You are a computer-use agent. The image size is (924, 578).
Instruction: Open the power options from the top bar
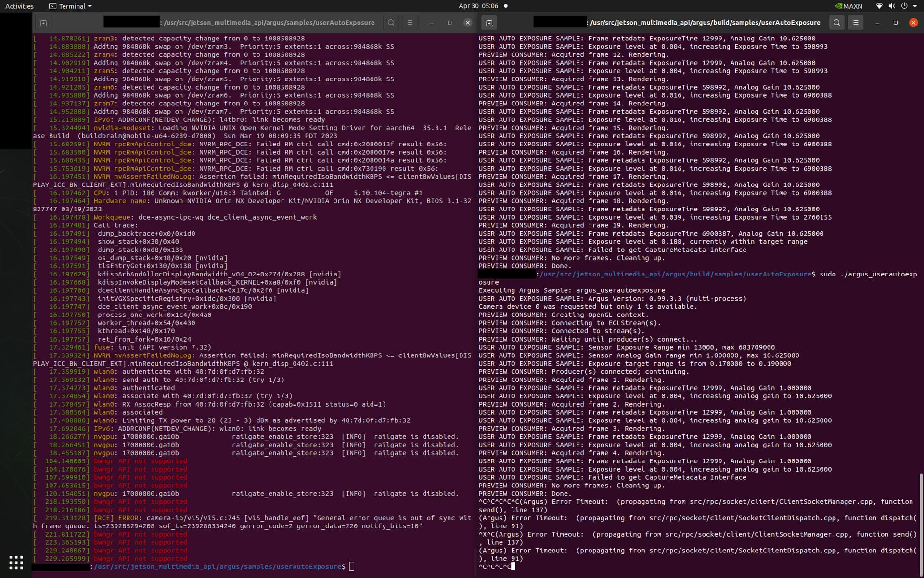[905, 6]
